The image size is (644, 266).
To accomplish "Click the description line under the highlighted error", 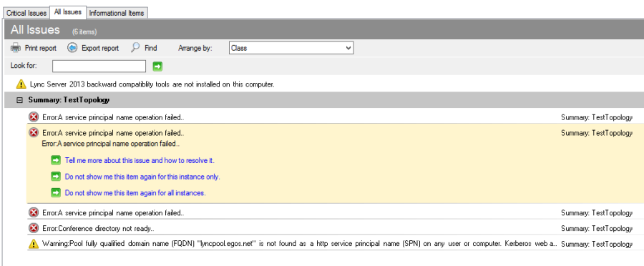I will coord(111,144).
